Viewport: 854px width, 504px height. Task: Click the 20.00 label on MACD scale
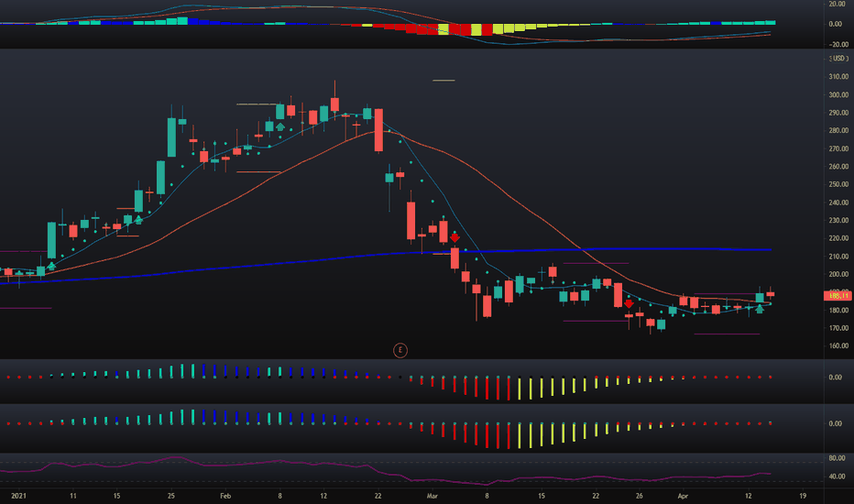click(x=838, y=4)
